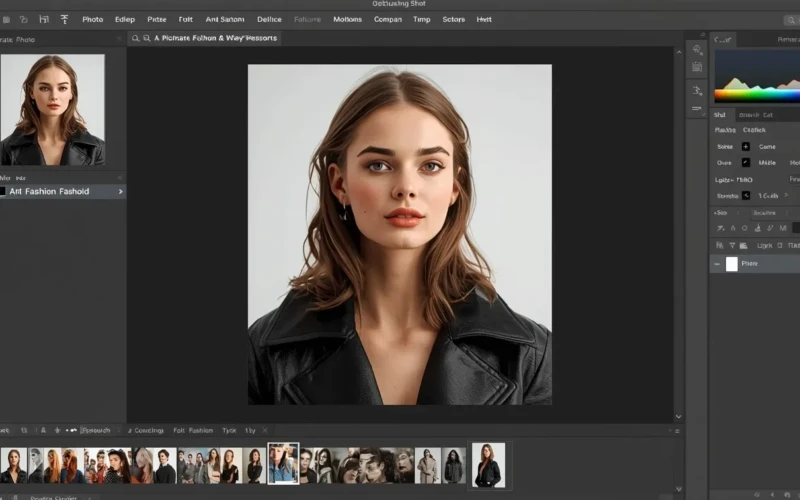This screenshot has width=800, height=500.
Task: Switch to the Shat tab
Action: click(720, 115)
